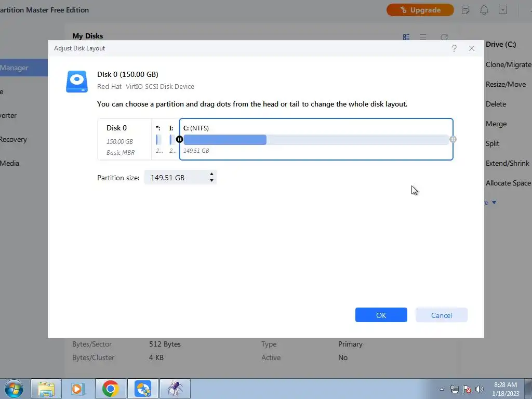Refresh the My Disks list
Image resolution: width=532 pixels, height=399 pixels.
click(x=444, y=37)
